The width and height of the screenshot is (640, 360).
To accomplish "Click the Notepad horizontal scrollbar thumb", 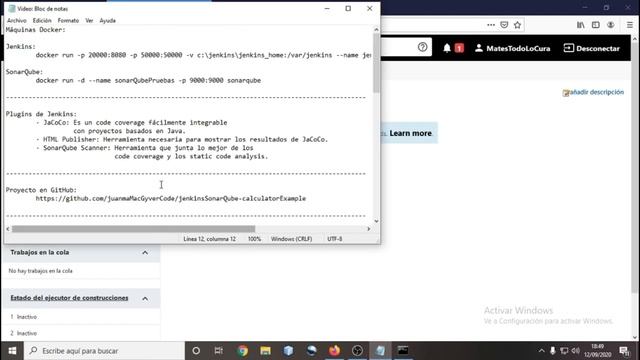I will click(x=133, y=229).
